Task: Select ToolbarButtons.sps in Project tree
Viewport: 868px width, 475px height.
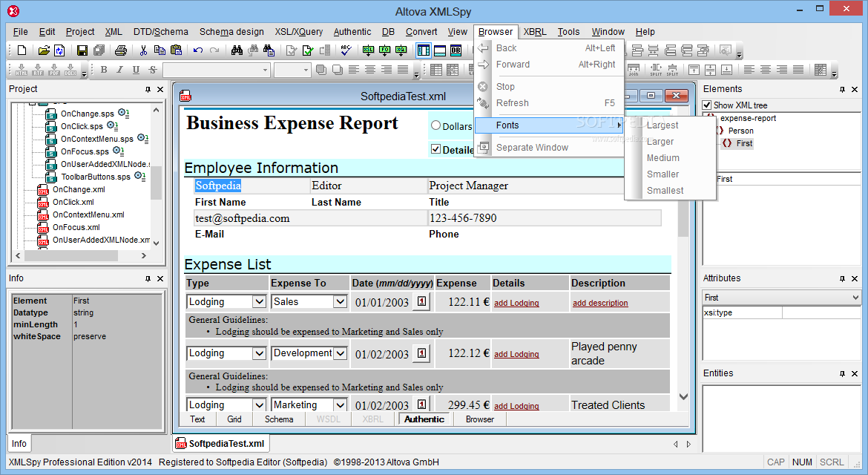Action: pos(96,177)
